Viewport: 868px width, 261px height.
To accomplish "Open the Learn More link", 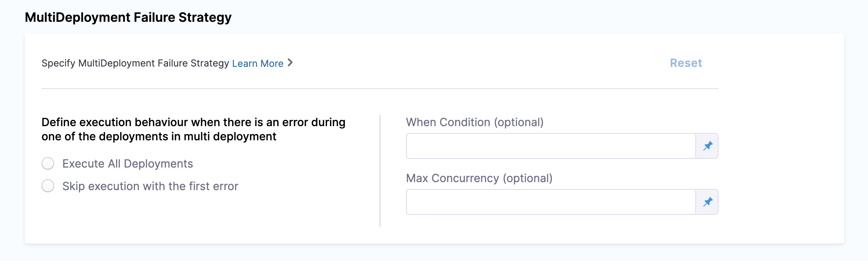I will pyautogui.click(x=258, y=63).
